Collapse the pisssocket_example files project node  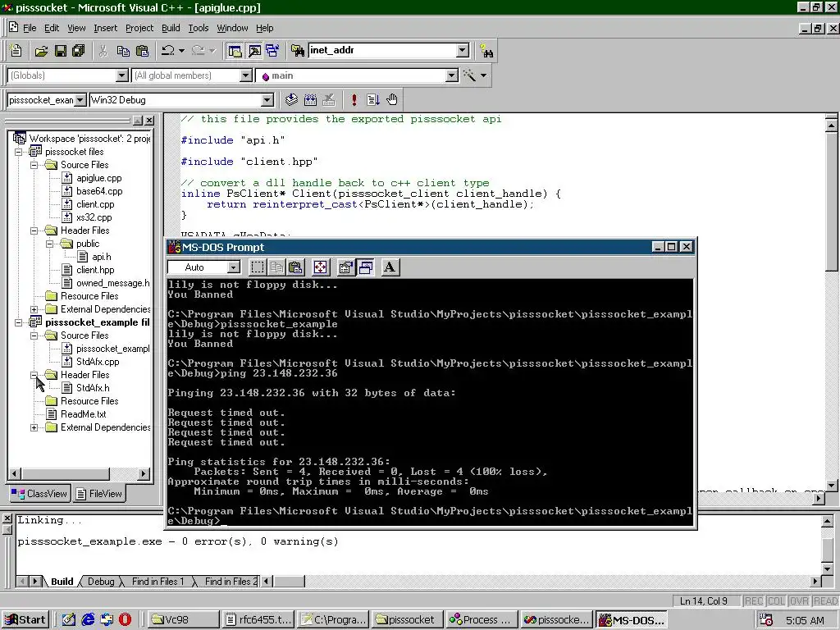coord(18,322)
